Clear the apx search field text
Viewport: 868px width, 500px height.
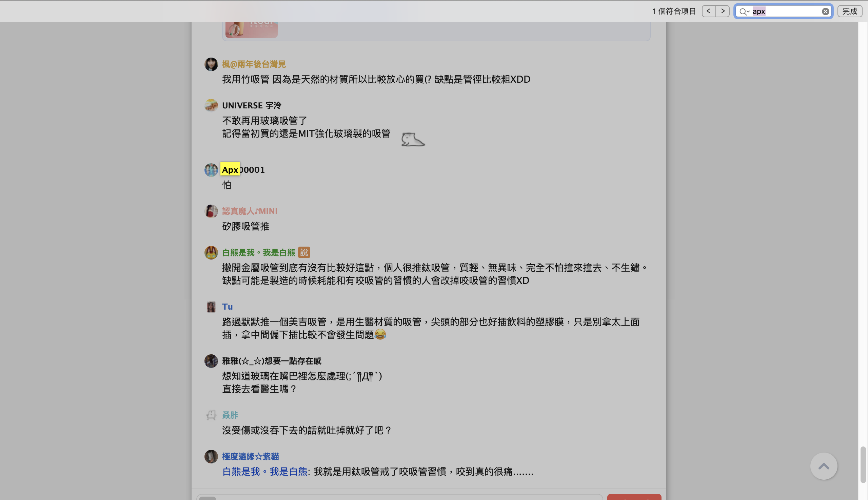click(825, 12)
